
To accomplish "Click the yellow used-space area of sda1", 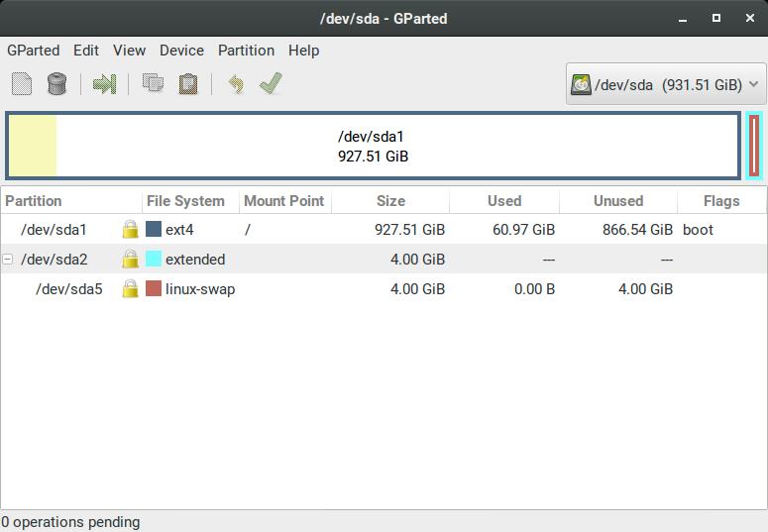I will (33, 146).
